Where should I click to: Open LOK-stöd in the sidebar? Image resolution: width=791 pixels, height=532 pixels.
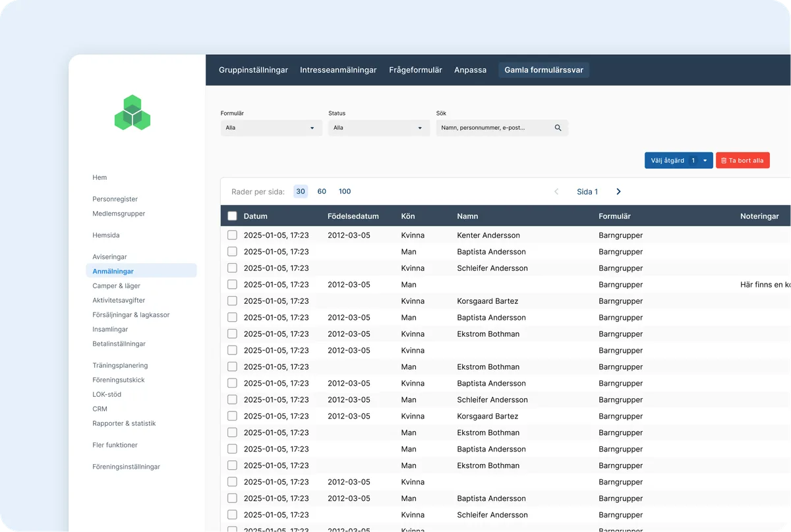(x=107, y=394)
